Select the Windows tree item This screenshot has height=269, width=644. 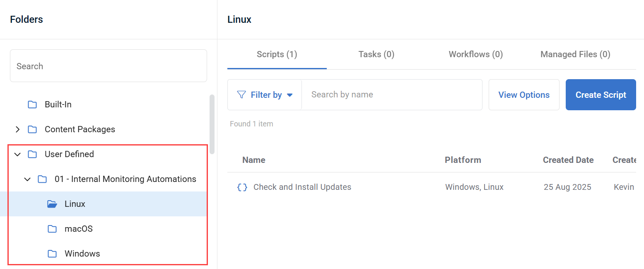pos(82,254)
